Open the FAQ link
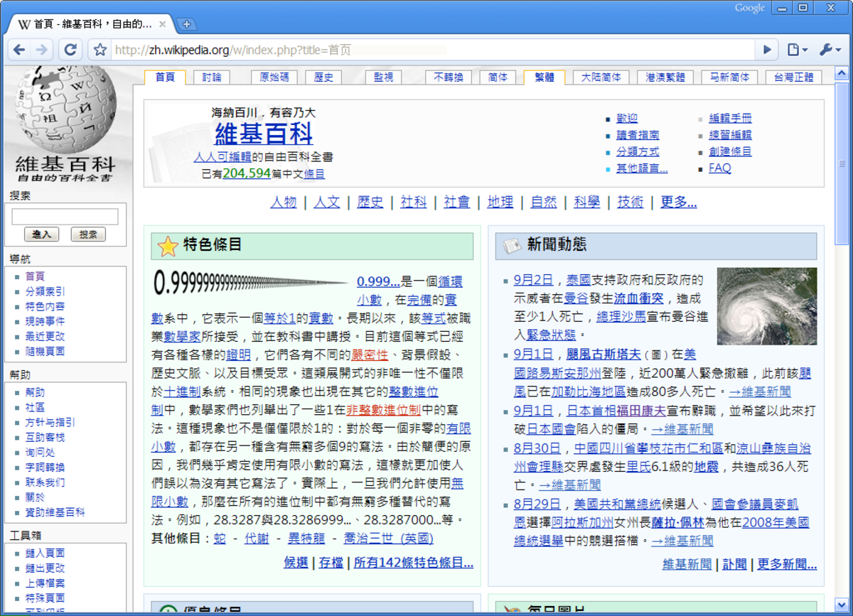The width and height of the screenshot is (853, 616). pyautogui.click(x=720, y=168)
